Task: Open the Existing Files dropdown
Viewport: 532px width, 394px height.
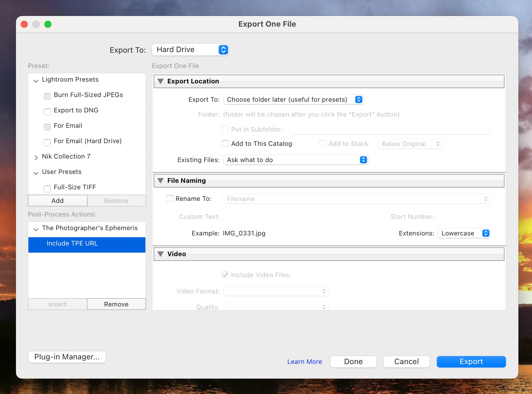Action: pyautogui.click(x=296, y=160)
